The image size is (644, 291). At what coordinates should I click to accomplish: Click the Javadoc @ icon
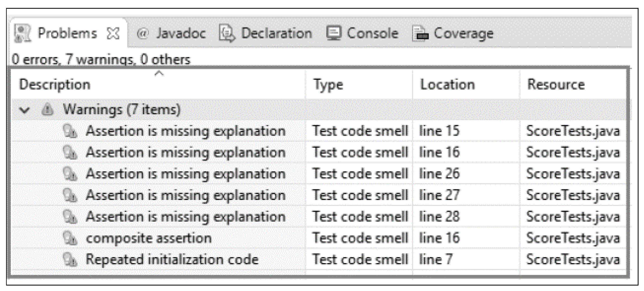point(143,33)
